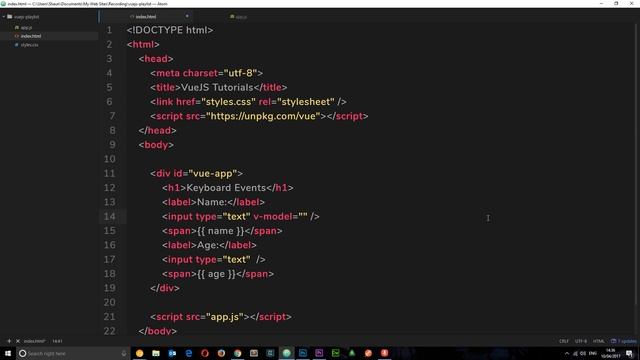Open the HTML grammar selector
Viewport: 640px width, 360px height.
(598, 341)
